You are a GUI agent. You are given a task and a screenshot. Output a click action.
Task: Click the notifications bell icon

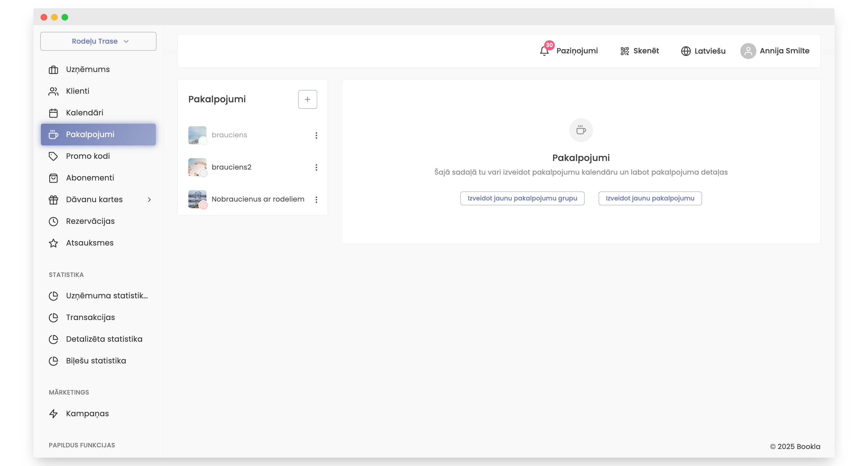point(544,51)
